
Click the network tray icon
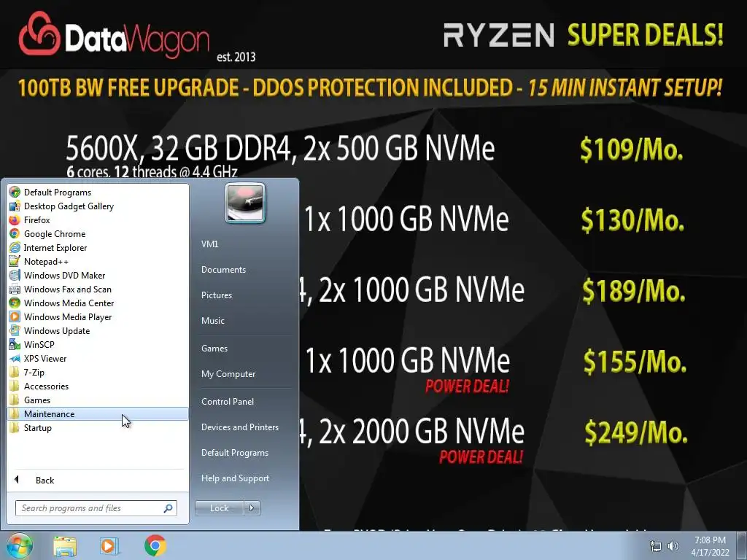point(656,546)
